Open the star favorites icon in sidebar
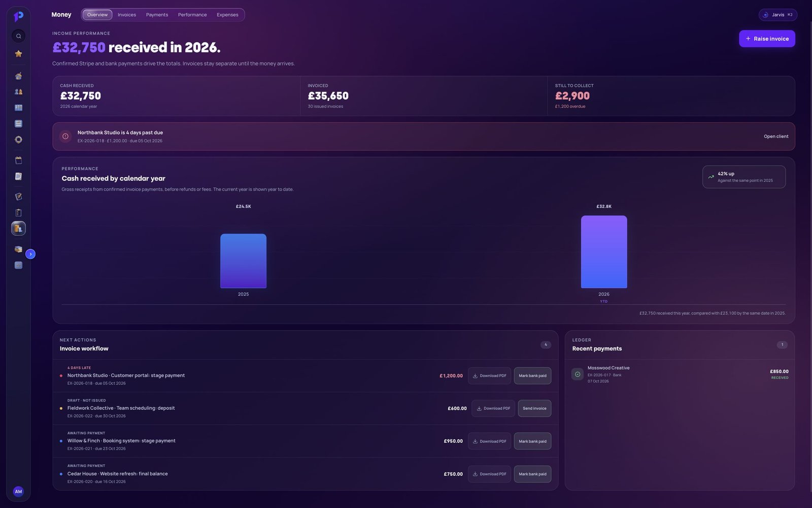 (x=18, y=54)
